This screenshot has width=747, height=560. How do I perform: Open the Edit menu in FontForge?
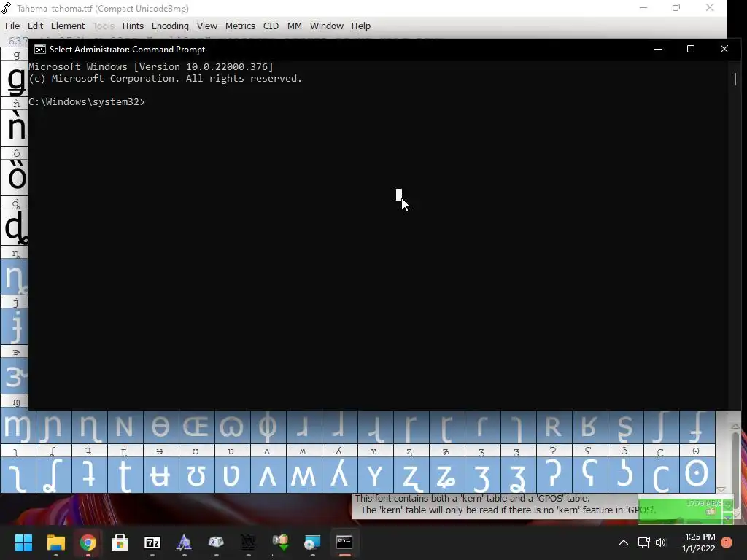35,26
